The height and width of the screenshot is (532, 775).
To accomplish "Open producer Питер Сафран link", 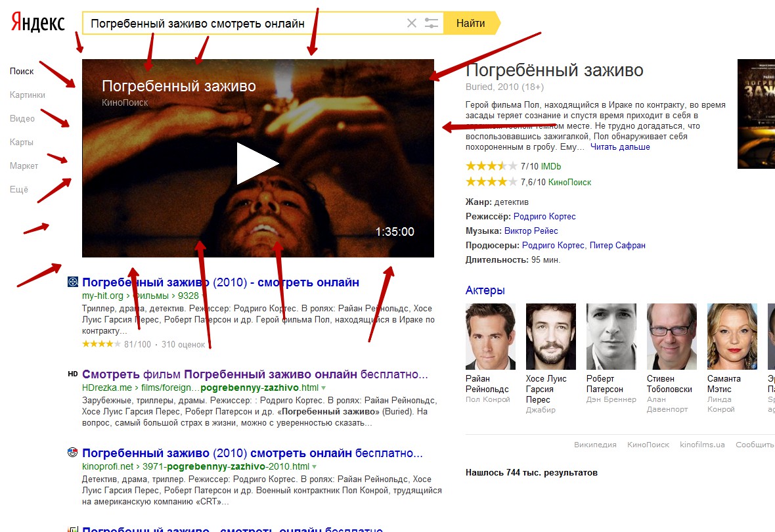I will coord(617,245).
